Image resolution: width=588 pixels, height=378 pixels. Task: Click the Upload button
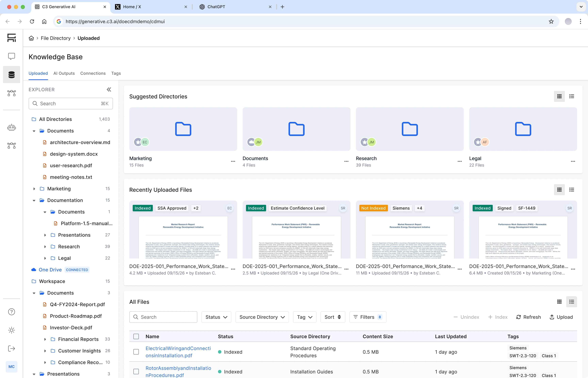561,317
